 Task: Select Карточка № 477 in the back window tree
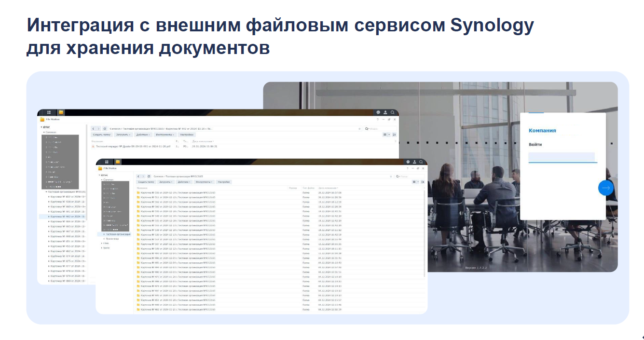(69, 266)
